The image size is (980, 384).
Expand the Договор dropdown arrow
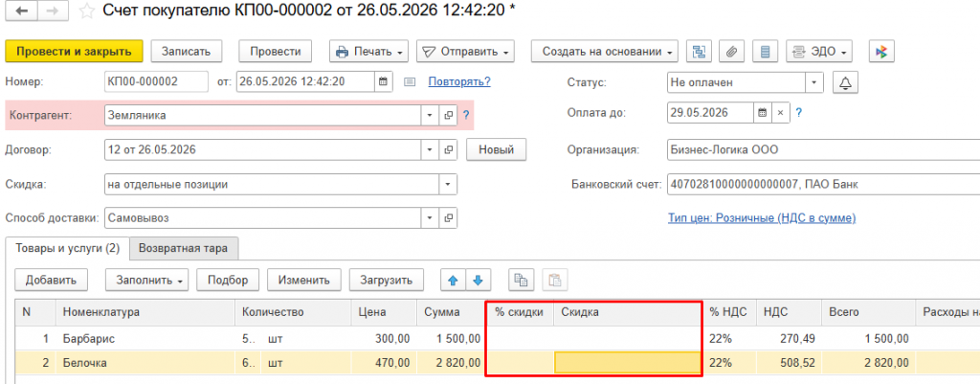(x=430, y=149)
